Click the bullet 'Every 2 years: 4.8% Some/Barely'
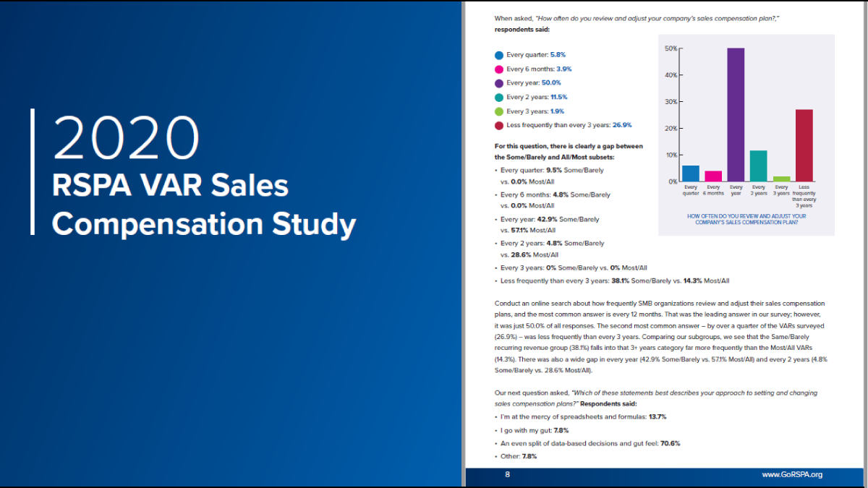The image size is (868, 488). coord(553,244)
